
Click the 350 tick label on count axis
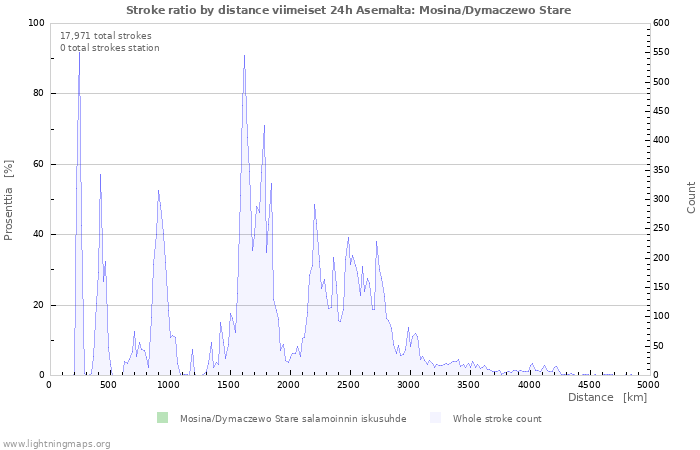pos(661,170)
